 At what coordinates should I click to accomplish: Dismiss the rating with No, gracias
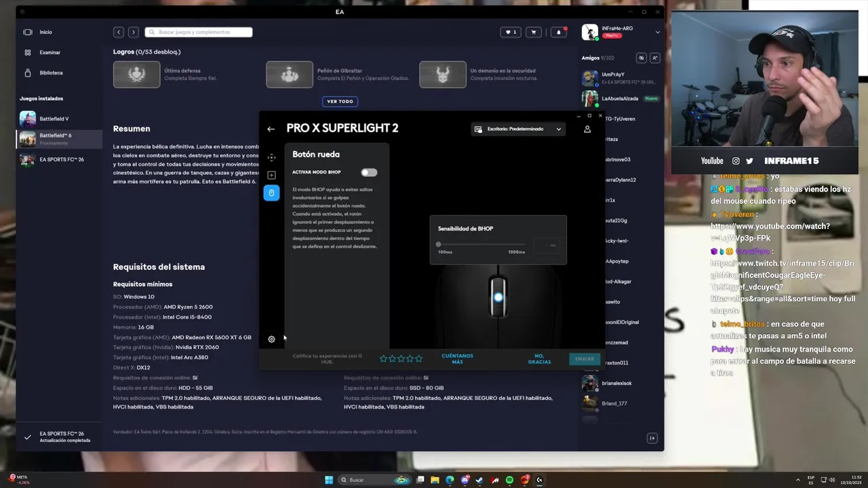click(x=539, y=359)
